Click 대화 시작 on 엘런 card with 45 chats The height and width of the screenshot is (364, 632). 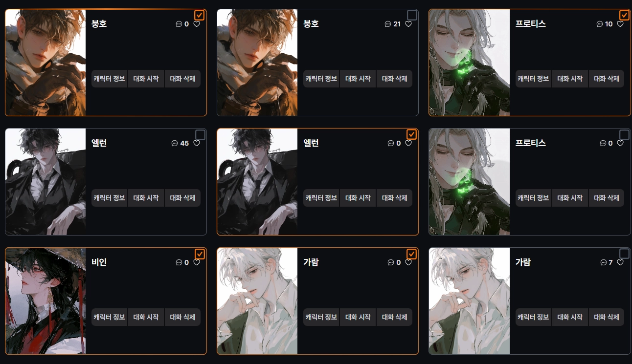pyautogui.click(x=146, y=198)
